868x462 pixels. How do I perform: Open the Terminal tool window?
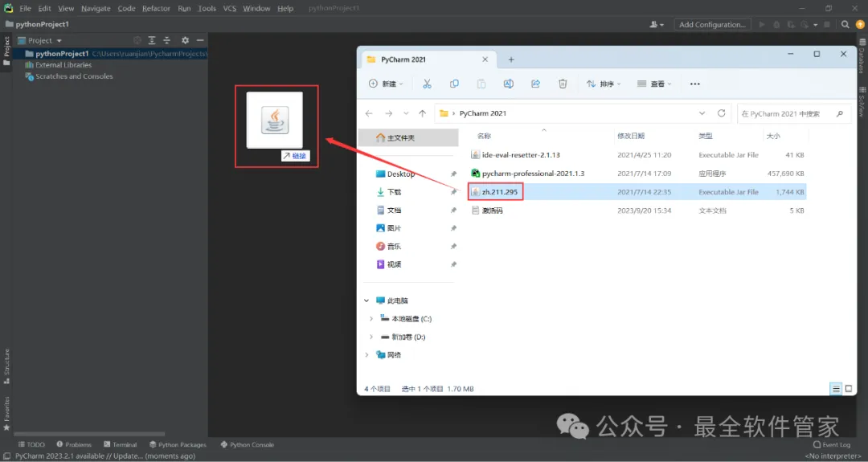tap(120, 444)
